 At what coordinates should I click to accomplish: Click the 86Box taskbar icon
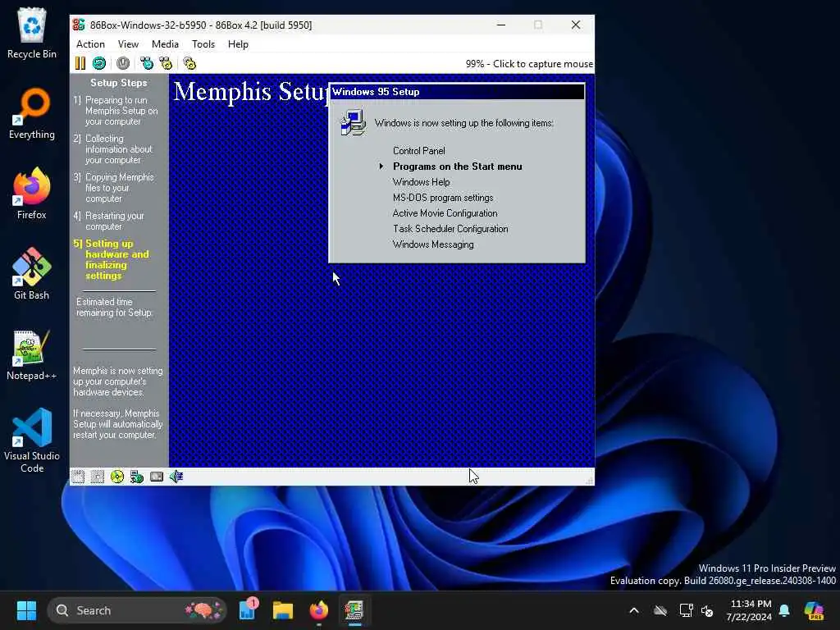(x=354, y=610)
